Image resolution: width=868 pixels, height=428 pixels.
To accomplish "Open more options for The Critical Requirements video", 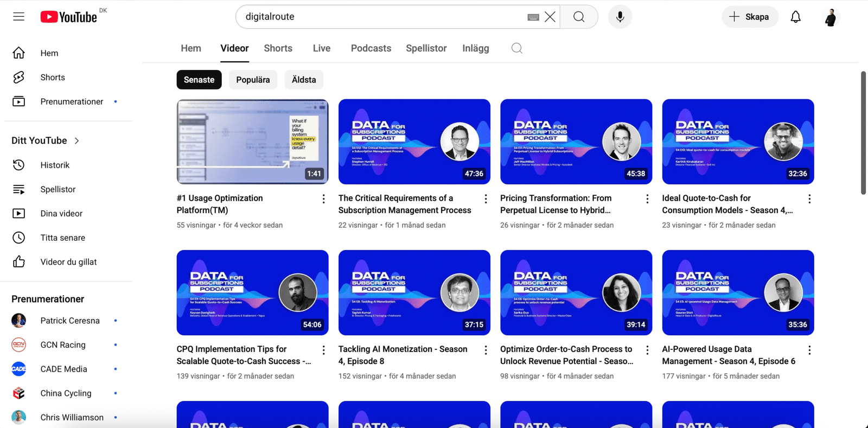I will point(486,199).
